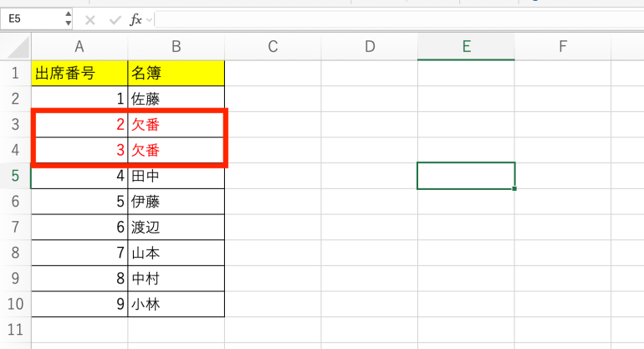Select column C header
The height and width of the screenshot is (349, 644).
point(273,48)
